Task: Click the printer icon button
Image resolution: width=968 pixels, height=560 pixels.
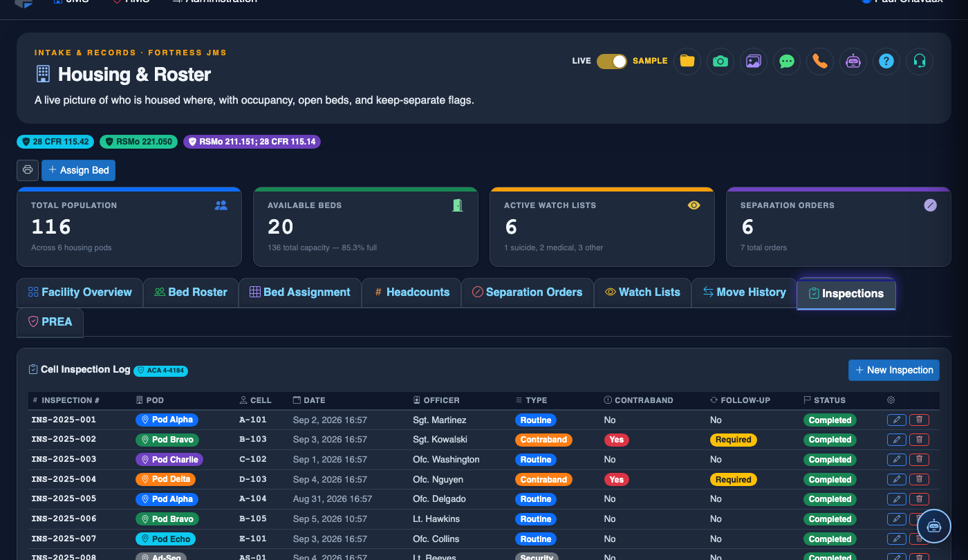Action: click(28, 170)
